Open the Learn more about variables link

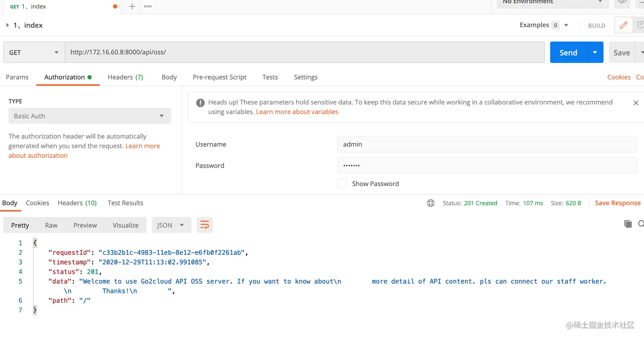click(x=297, y=112)
